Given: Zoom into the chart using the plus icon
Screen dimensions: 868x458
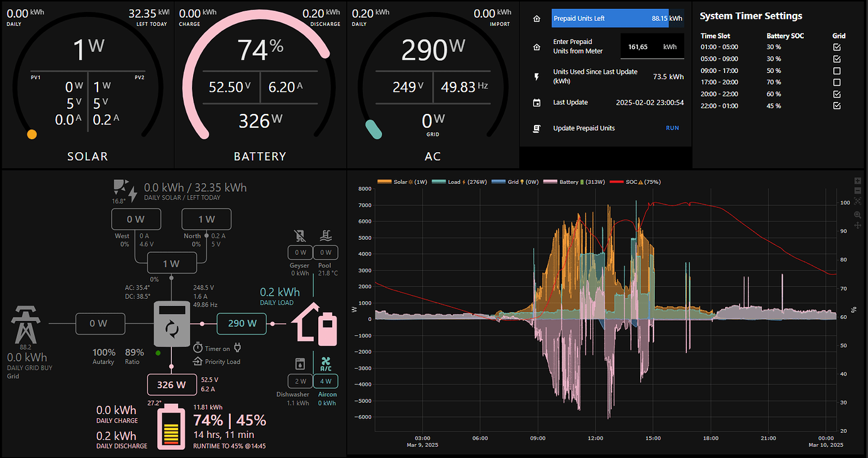Looking at the screenshot, I should point(857,181).
